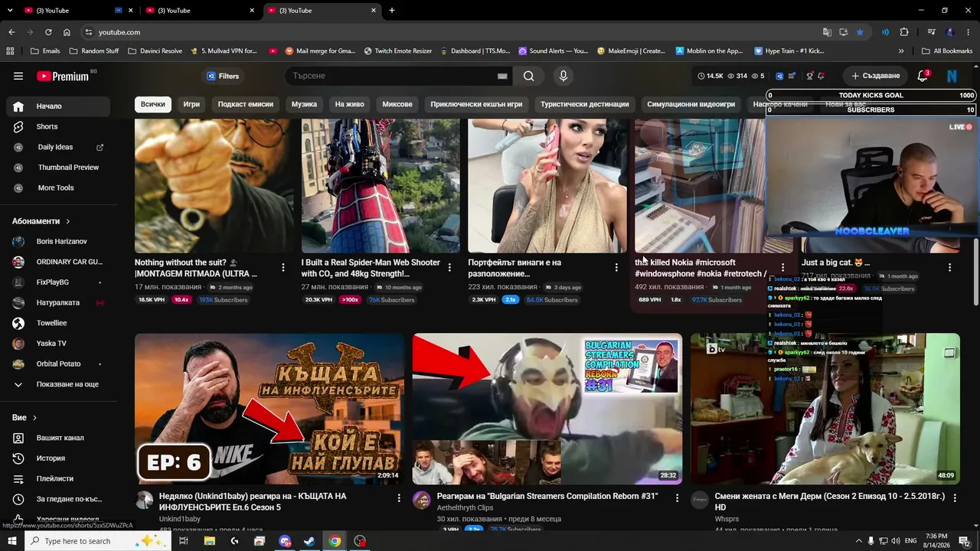Open the Bulgarian Streamers Compilation #31 thumbnail
Viewport: 980px width, 551px height.
click(547, 409)
